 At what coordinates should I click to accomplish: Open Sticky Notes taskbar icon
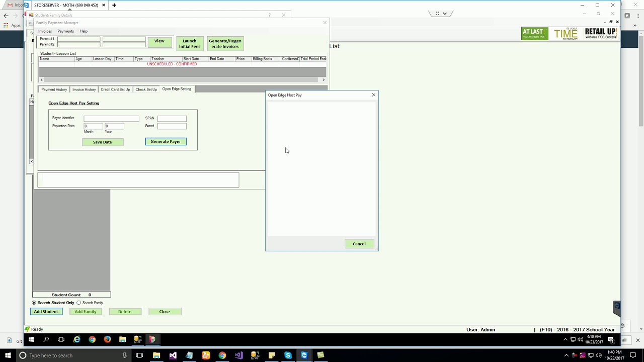pyautogui.click(x=271, y=355)
